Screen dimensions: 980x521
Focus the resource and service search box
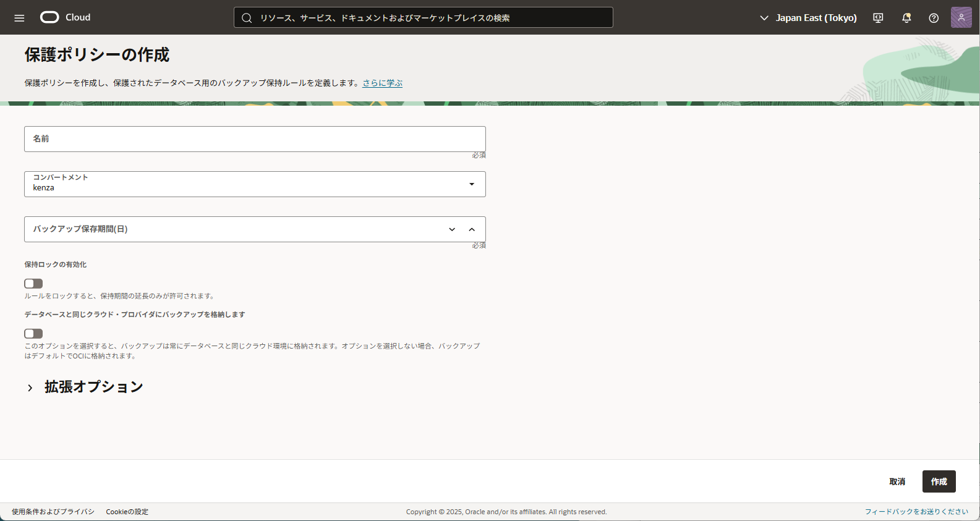tap(424, 17)
